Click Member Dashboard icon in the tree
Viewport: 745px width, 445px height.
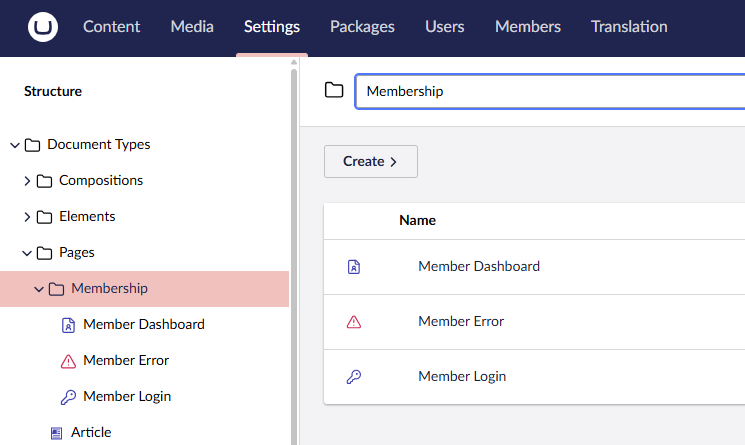(x=68, y=325)
